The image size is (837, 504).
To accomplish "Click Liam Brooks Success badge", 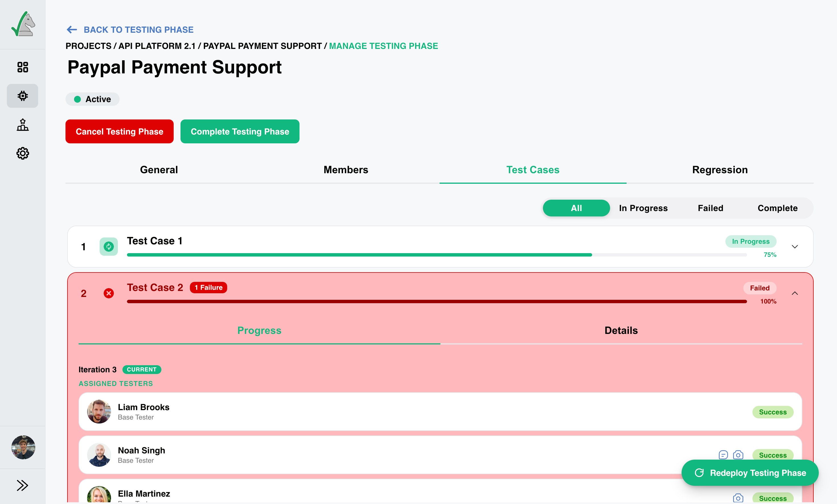I will click(773, 412).
